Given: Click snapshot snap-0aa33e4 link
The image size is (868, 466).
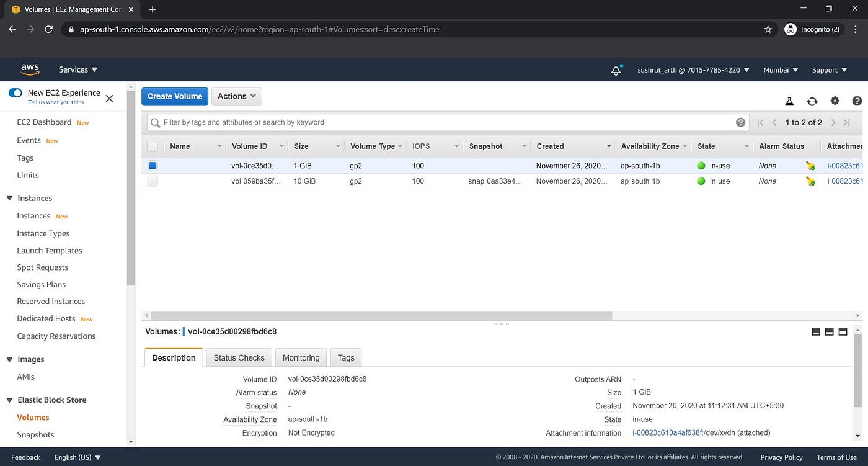Looking at the screenshot, I should pyautogui.click(x=495, y=181).
